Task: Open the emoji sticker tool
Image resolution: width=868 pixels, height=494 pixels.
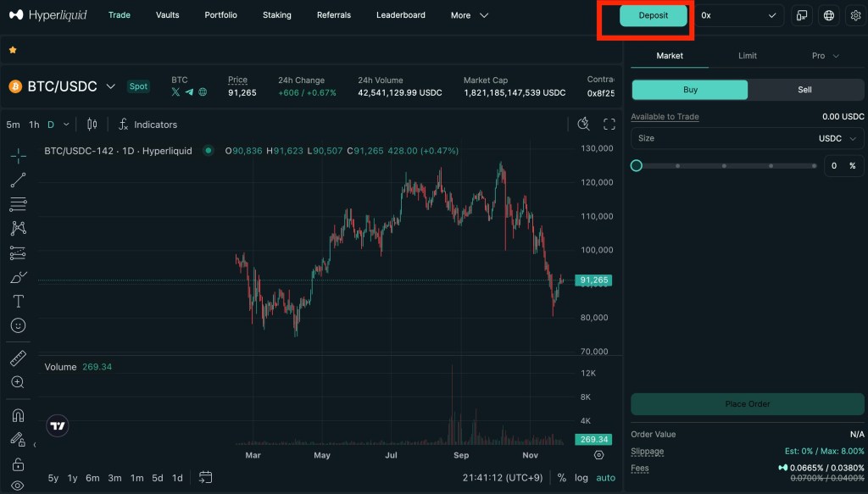Action: [18, 325]
